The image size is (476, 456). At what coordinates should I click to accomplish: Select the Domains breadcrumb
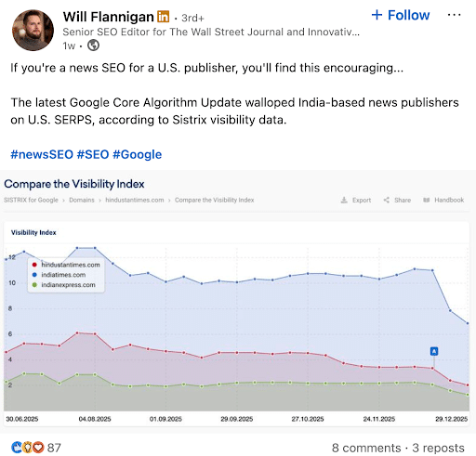click(82, 200)
